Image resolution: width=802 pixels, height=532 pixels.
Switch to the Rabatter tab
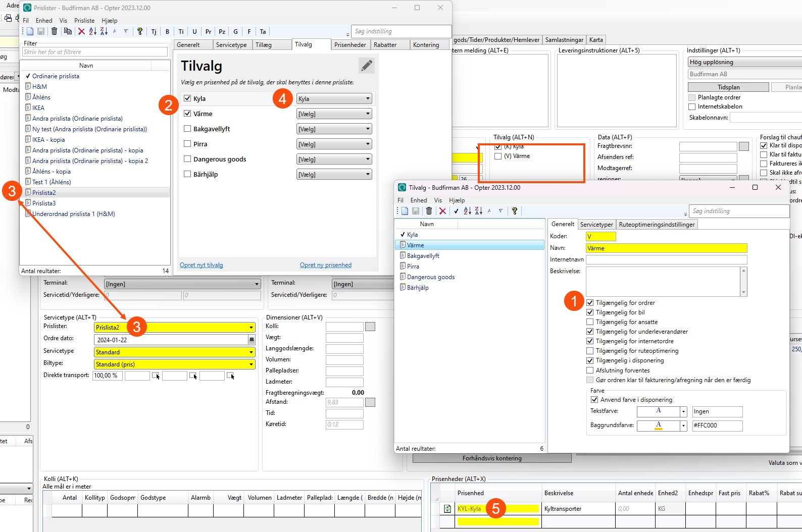pos(385,45)
